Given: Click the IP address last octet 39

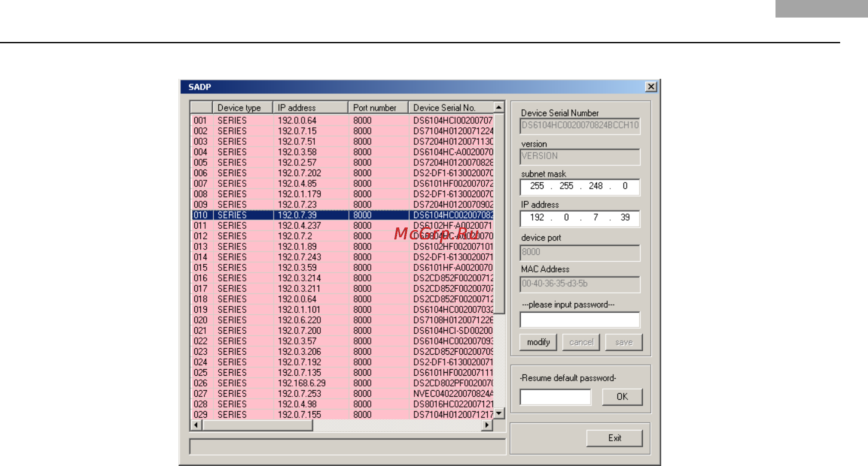Looking at the screenshot, I should [x=625, y=218].
